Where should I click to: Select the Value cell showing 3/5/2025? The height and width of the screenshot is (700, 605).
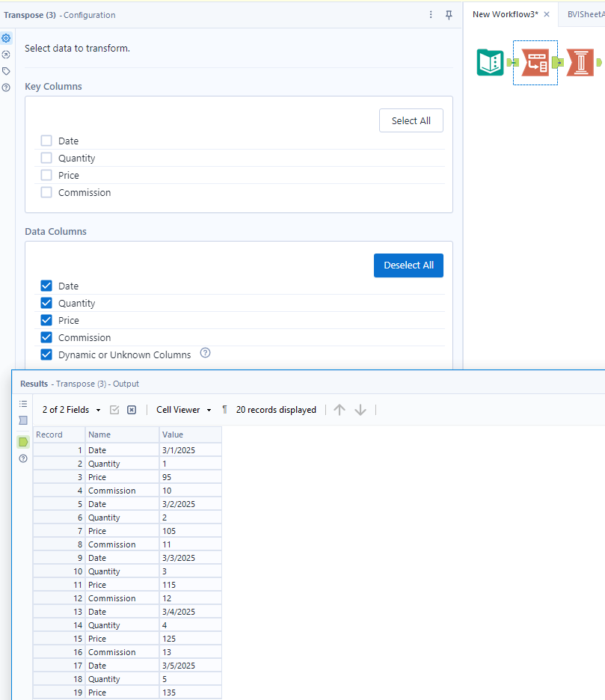(x=191, y=666)
